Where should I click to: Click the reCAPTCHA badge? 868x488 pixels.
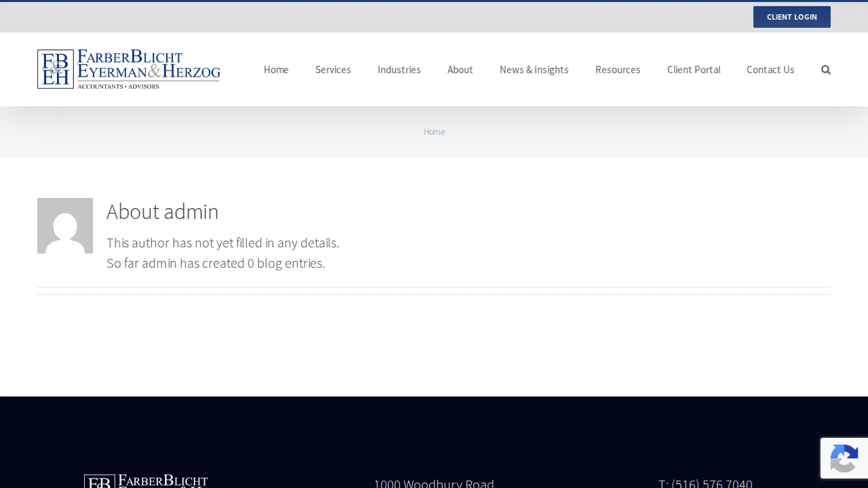pos(844,458)
